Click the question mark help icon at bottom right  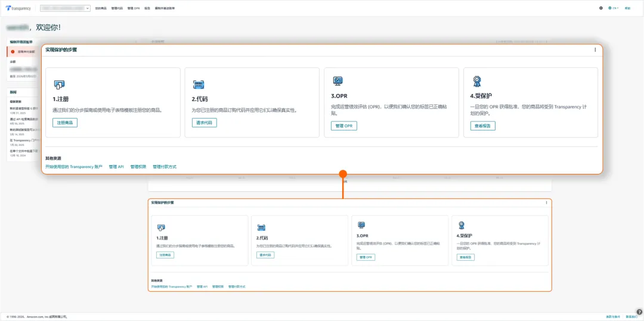pyautogui.click(x=639, y=311)
